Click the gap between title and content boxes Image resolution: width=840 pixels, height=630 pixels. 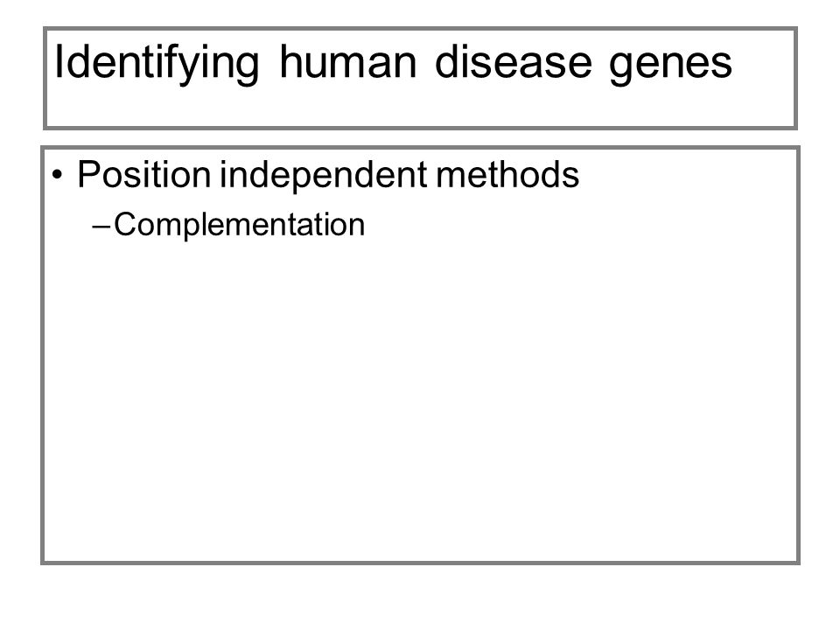click(420, 137)
